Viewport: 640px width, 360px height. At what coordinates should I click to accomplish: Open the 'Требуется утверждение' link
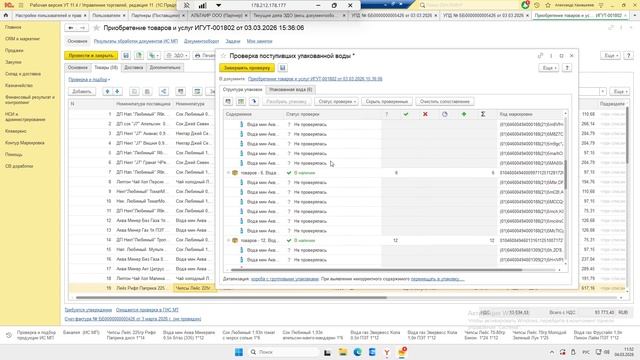pos(88,310)
